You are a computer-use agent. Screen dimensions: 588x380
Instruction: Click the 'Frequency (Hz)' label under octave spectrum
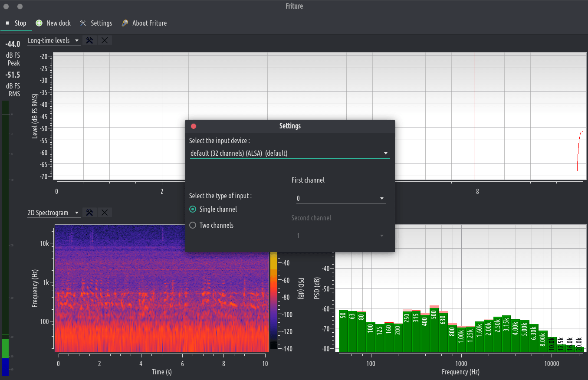(x=461, y=372)
